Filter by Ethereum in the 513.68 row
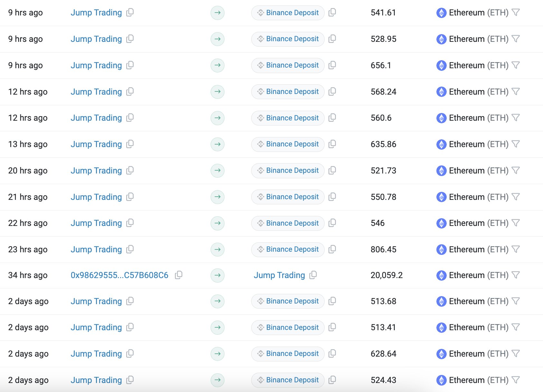Screen dimensions: 543x392 516,301
